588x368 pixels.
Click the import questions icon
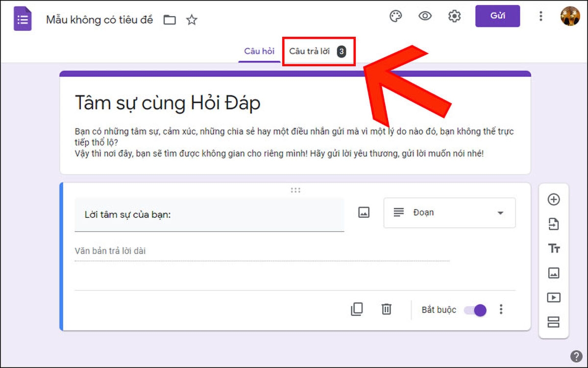click(x=554, y=224)
